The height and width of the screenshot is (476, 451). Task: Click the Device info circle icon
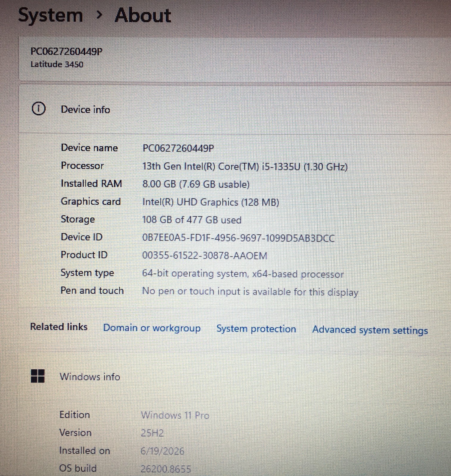38,109
